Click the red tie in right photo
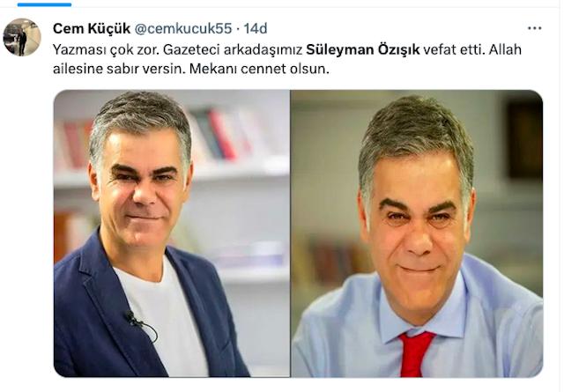564x392 pixels. (414, 354)
